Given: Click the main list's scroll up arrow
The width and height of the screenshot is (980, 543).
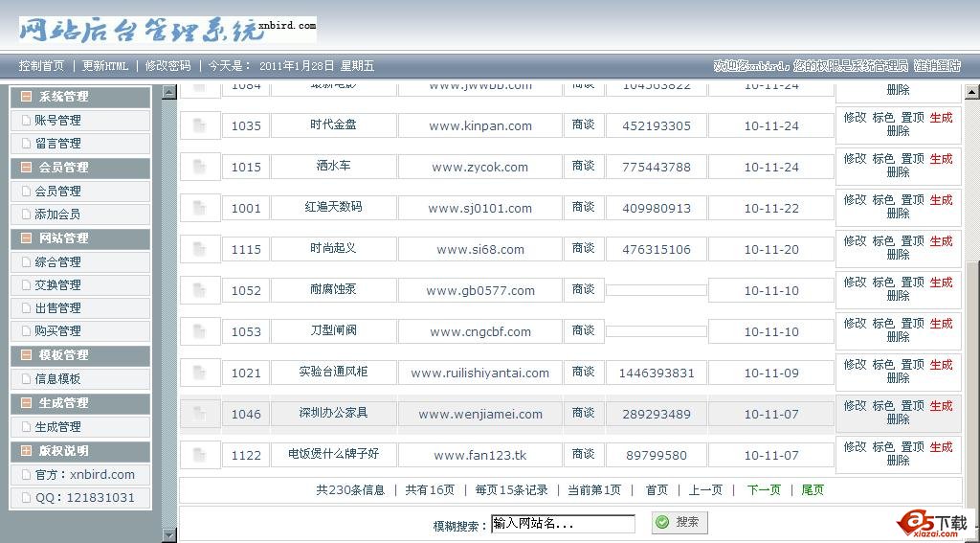Looking at the screenshot, I should click(971, 93).
